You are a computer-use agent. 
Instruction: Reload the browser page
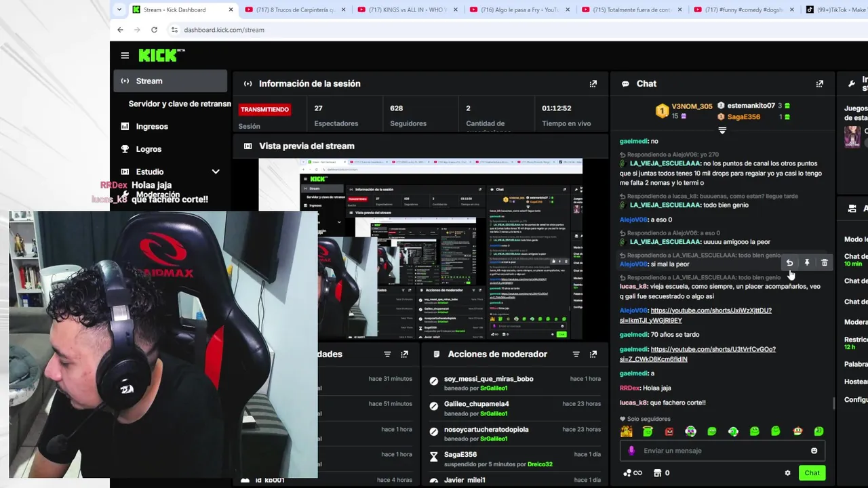[154, 30]
